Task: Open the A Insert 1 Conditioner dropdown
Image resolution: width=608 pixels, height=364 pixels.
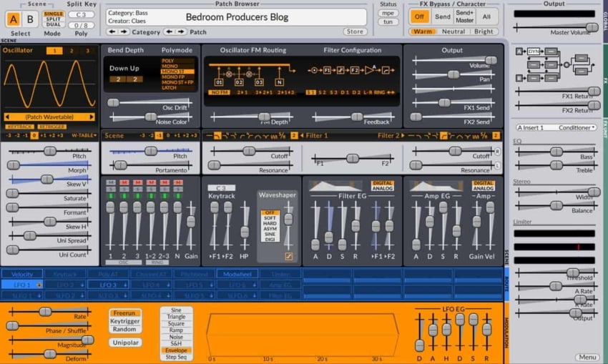Action: (555, 127)
